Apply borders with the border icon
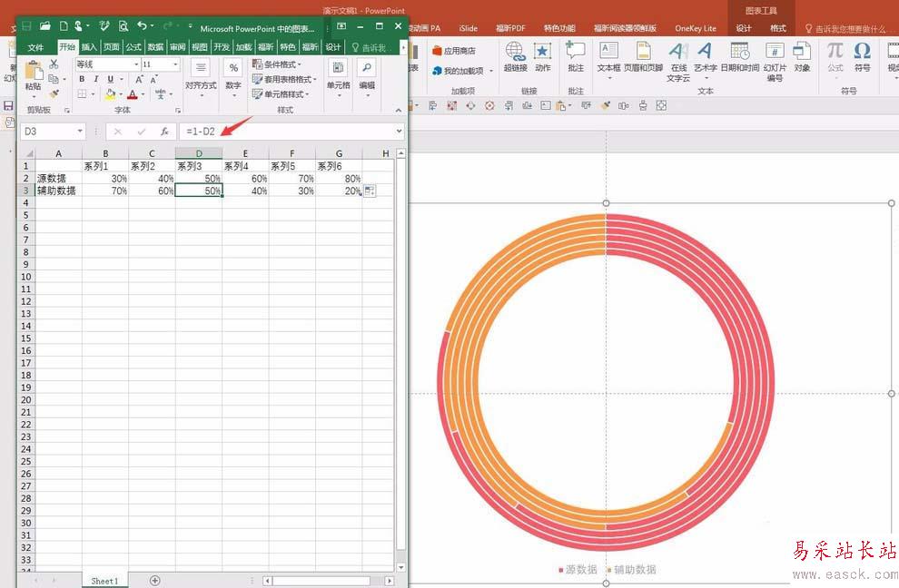This screenshot has width=899, height=588. [x=83, y=93]
